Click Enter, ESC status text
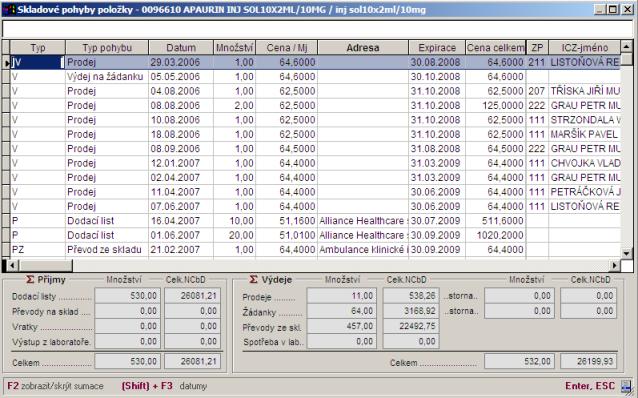 (590, 386)
